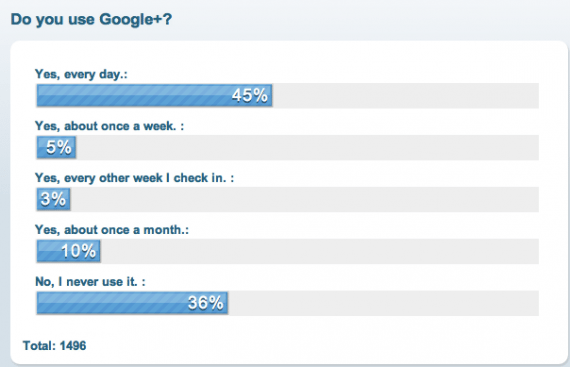Click the 'Total: 1496' vote count

[55, 346]
